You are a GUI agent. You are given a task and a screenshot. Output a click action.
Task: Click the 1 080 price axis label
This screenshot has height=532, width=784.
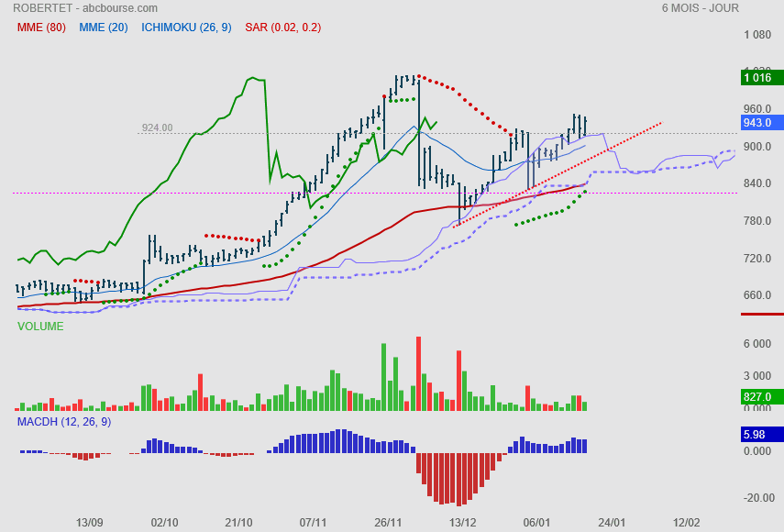coord(757,35)
